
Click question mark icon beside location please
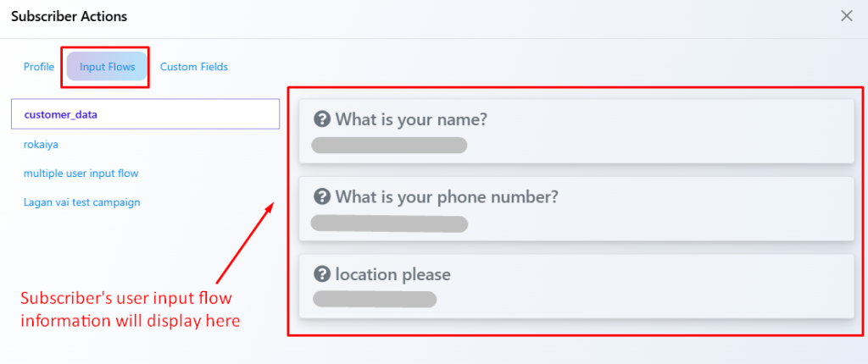pyautogui.click(x=322, y=274)
